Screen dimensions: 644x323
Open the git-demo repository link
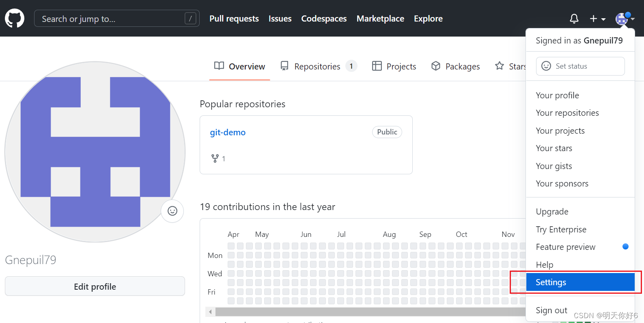(x=228, y=132)
